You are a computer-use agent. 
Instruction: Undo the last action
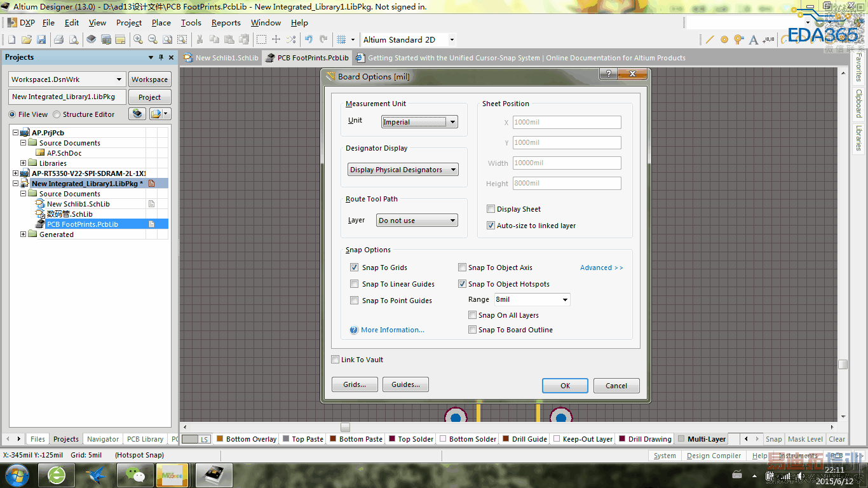[x=309, y=39]
